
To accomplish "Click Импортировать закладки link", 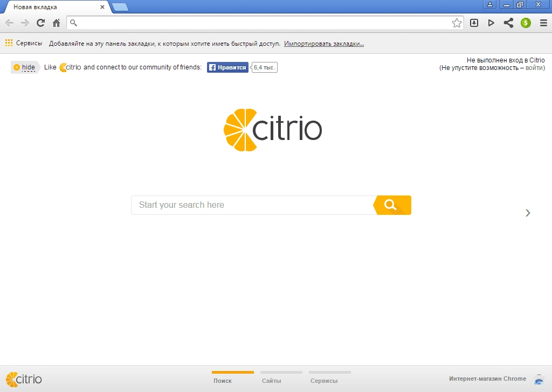I will 324,44.
